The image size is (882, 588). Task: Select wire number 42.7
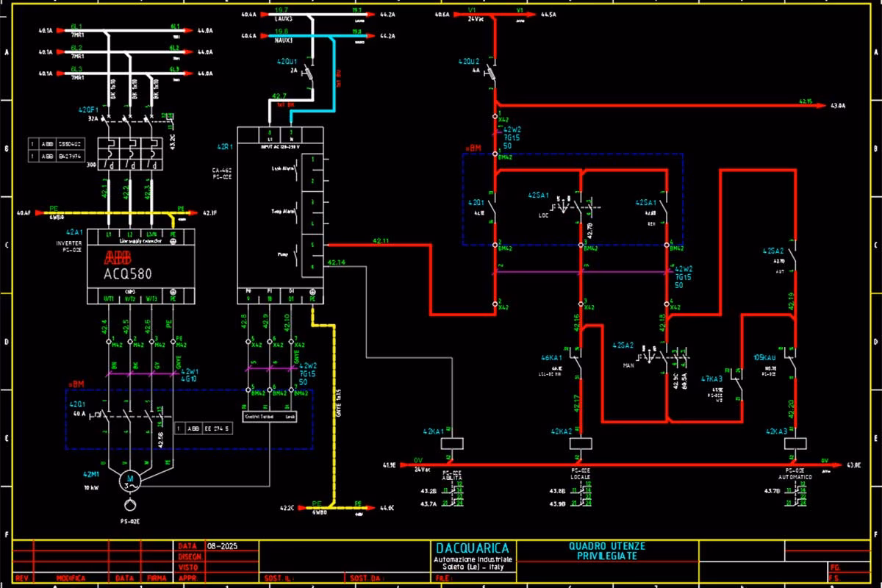click(x=279, y=96)
